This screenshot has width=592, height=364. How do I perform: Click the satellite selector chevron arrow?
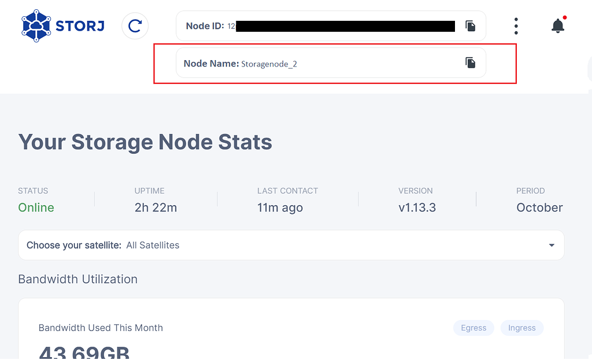[551, 245]
